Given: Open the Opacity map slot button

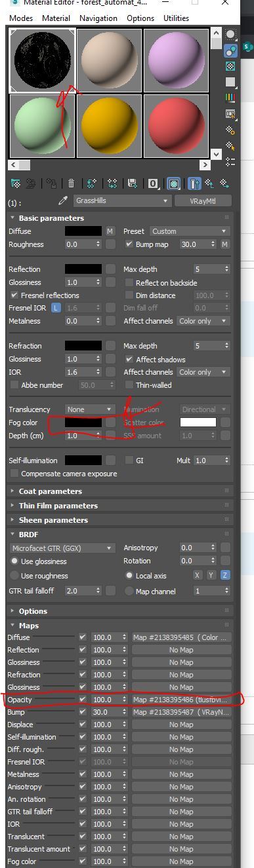Looking at the screenshot, I should [182, 700].
